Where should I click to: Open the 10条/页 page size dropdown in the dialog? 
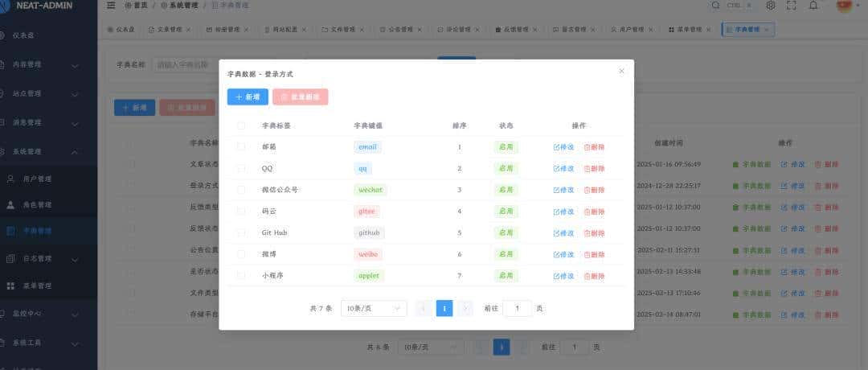[x=374, y=309]
